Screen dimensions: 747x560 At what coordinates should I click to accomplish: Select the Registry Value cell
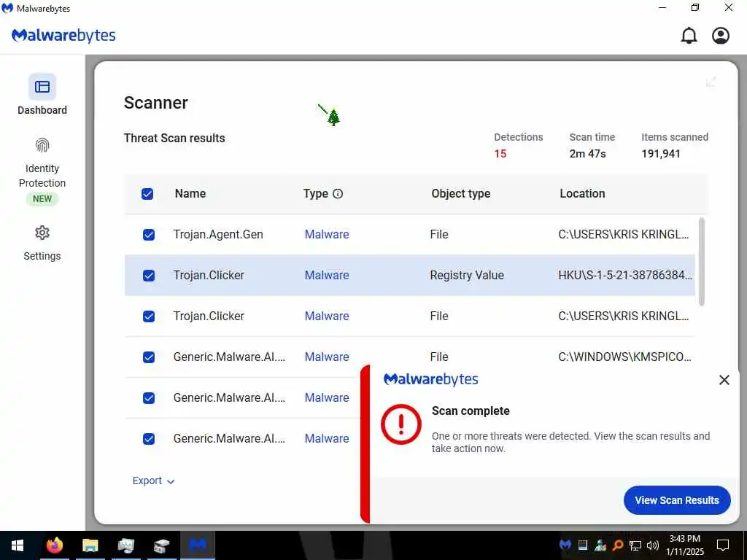pos(467,275)
